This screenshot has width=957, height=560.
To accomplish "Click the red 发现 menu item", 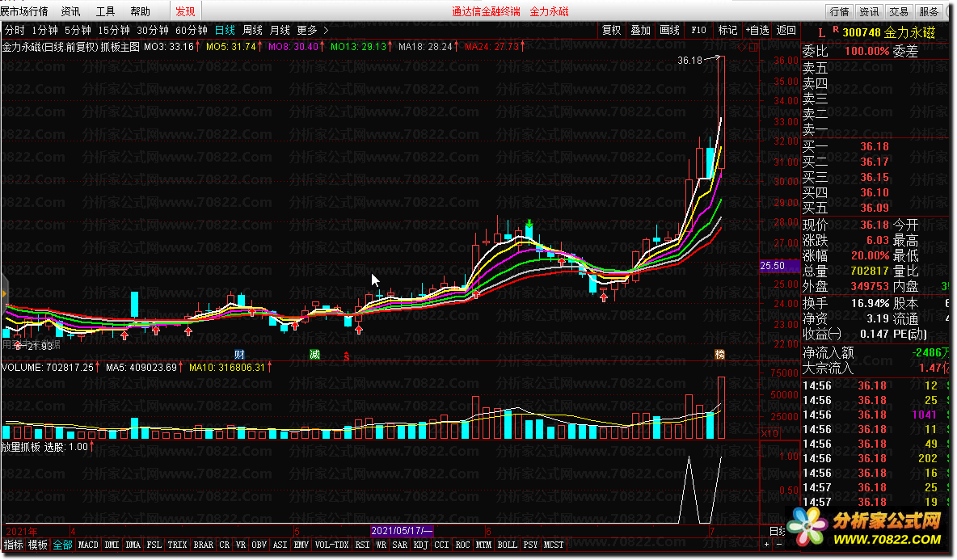I will (185, 11).
